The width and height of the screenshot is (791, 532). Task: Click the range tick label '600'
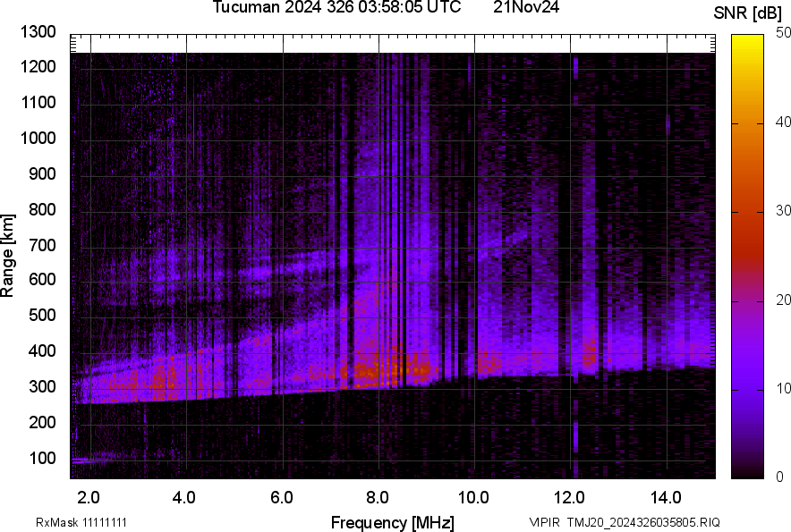42,279
